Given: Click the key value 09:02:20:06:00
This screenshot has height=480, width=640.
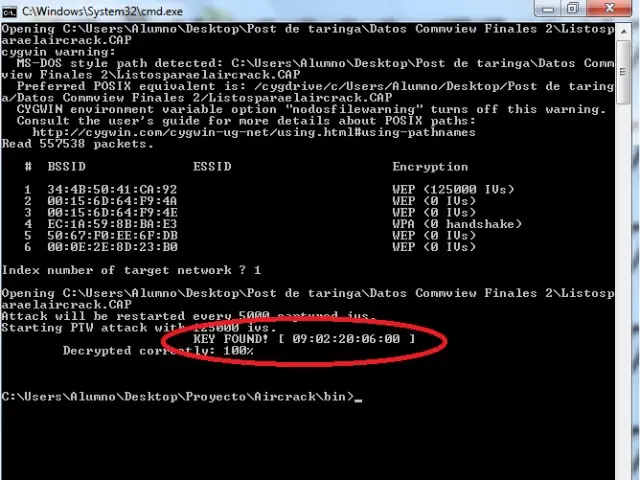Looking at the screenshot, I should point(346,339).
